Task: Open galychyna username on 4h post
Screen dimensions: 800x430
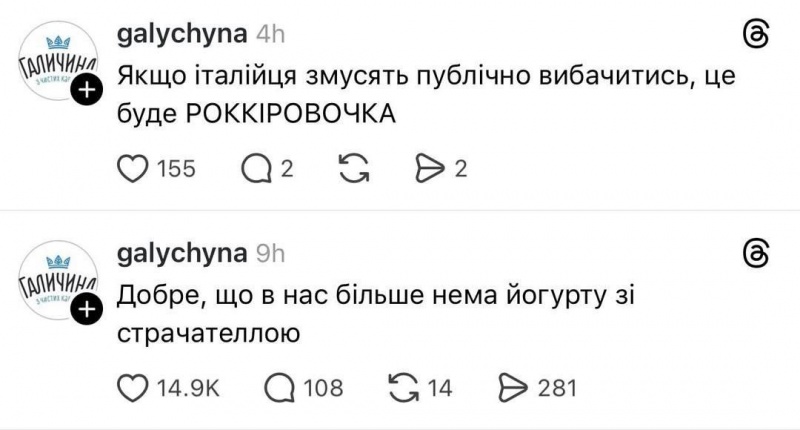Action: click(x=182, y=33)
